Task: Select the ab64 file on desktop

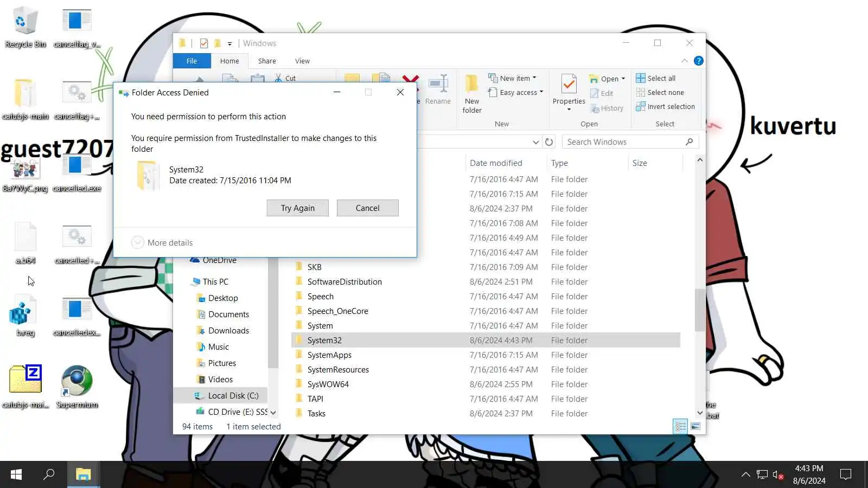Action: 25,243
